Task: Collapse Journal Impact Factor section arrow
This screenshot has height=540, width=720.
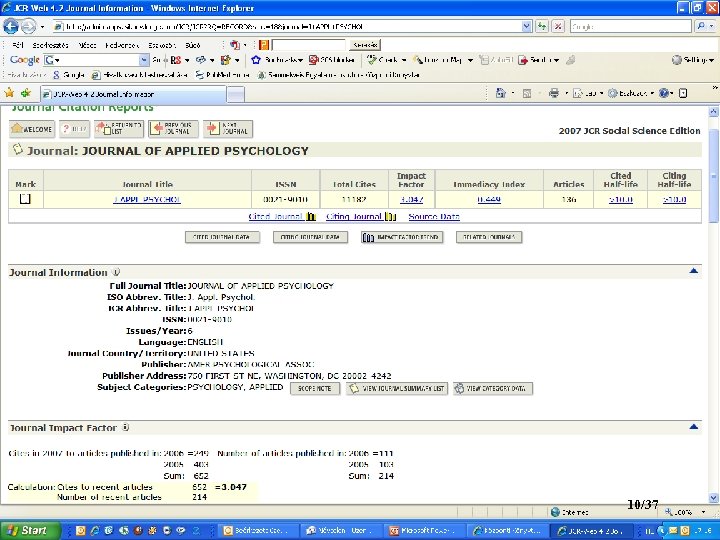Action: [693, 427]
